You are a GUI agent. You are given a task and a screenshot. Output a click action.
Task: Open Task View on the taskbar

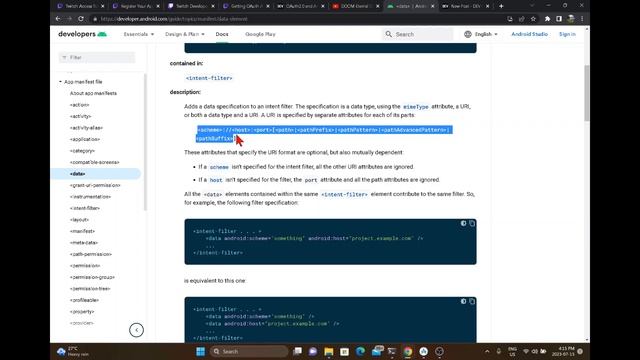tap(298, 351)
